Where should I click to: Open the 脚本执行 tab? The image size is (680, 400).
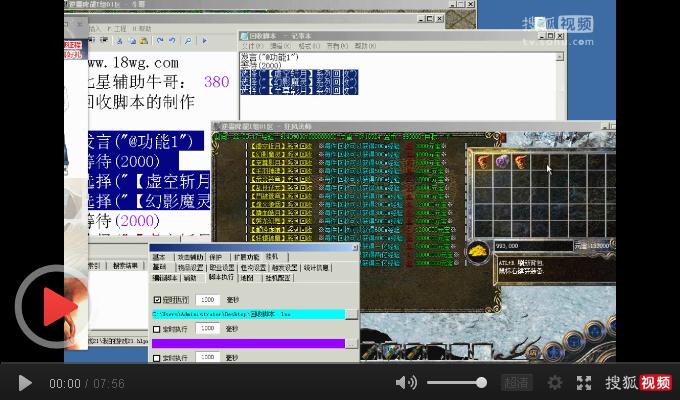[x=221, y=277]
